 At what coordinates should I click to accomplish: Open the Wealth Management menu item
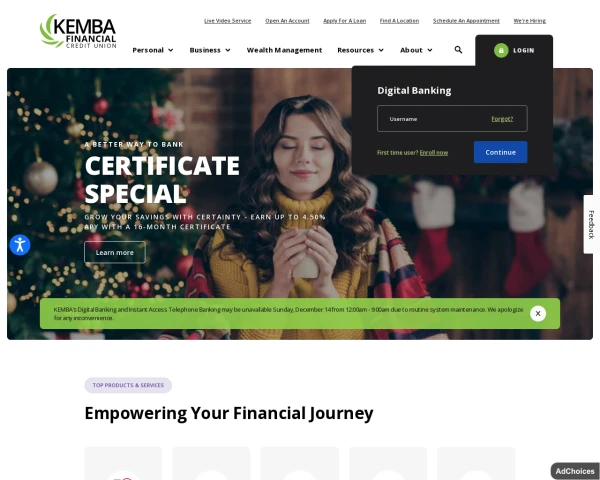click(284, 50)
